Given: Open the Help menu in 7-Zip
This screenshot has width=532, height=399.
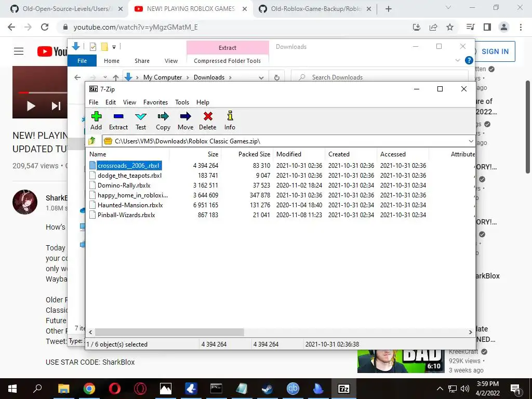Looking at the screenshot, I should click(x=203, y=102).
